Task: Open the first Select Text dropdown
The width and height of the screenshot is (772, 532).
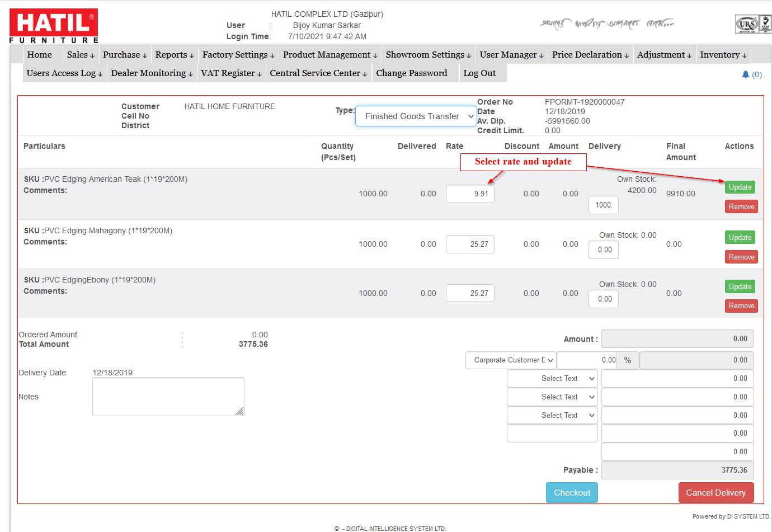Action: (552, 379)
